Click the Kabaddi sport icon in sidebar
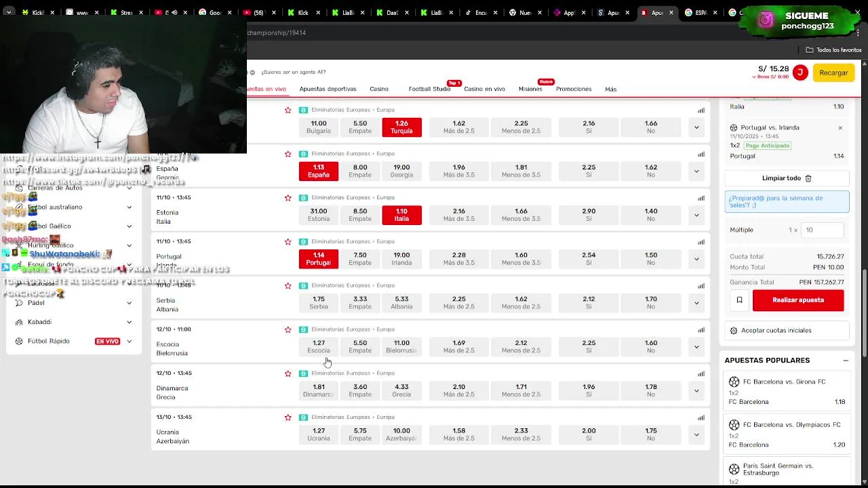This screenshot has height=488, width=868. tap(19, 322)
